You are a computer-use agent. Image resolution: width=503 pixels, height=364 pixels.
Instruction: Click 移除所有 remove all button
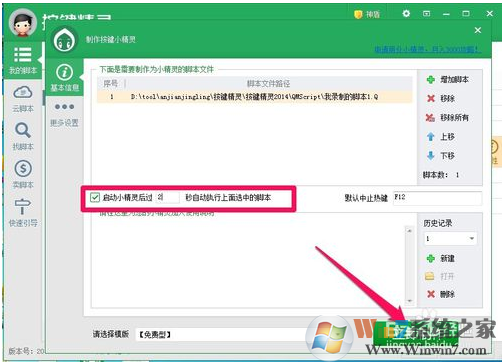448,117
